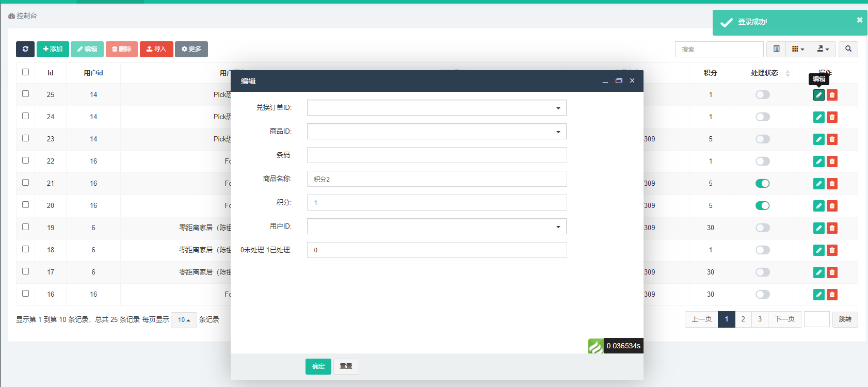
Task: Focus the 条码 input field
Action: tap(437, 155)
